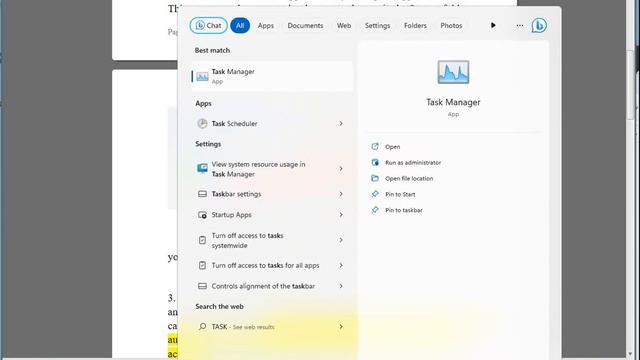The width and height of the screenshot is (640, 360).
Task: Switch to the Folders filter tab
Action: [x=415, y=25]
